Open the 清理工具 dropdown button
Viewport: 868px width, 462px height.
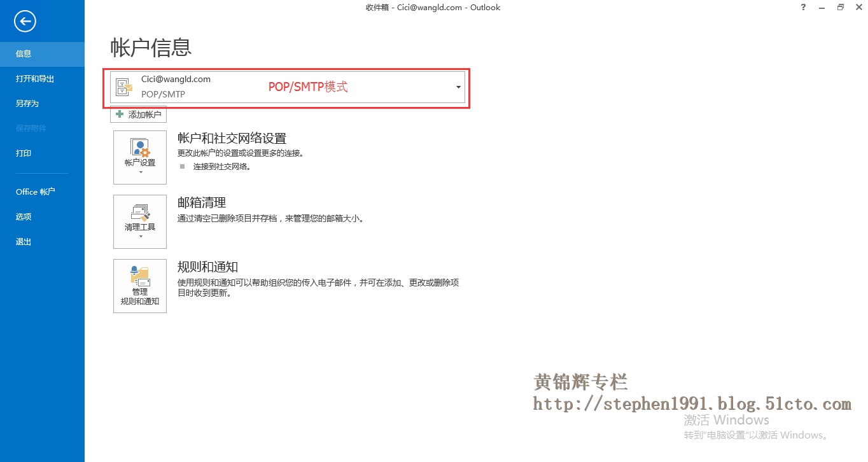pyautogui.click(x=140, y=222)
